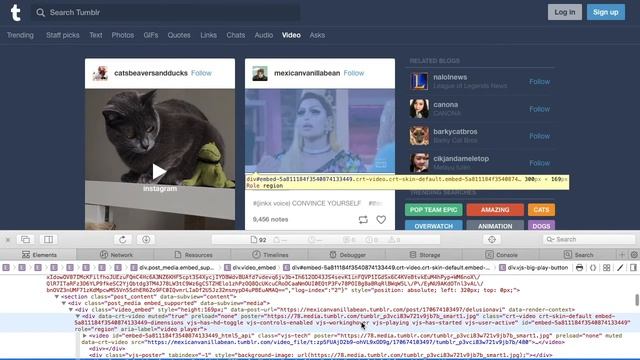Open catsbeaversandducks avatar
This screenshot has width=640, height=360.
point(100,73)
